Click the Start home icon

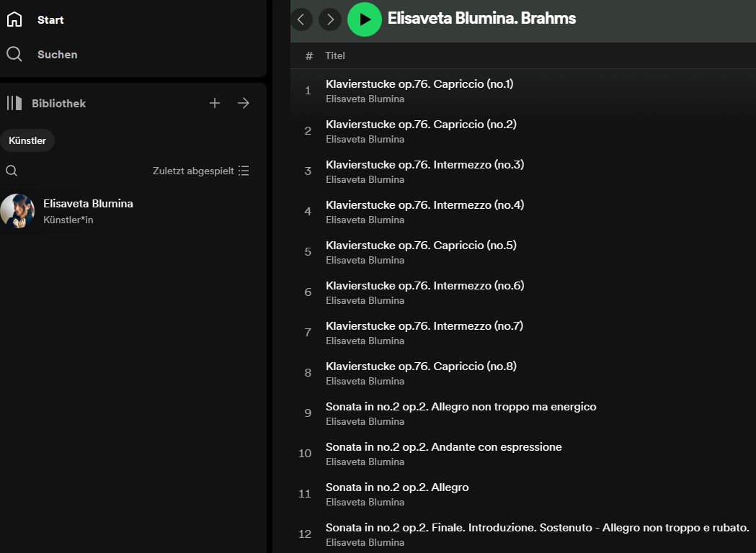[x=14, y=20]
